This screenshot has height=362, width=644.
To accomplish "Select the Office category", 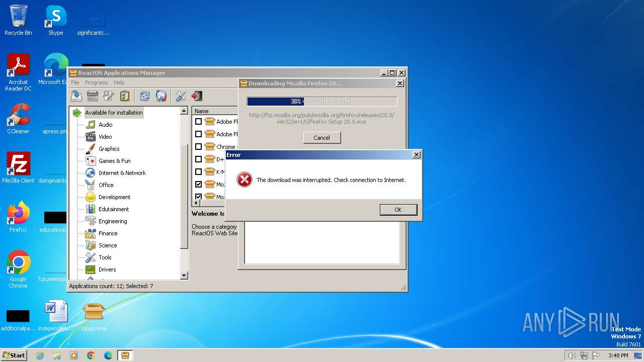I will pyautogui.click(x=106, y=185).
